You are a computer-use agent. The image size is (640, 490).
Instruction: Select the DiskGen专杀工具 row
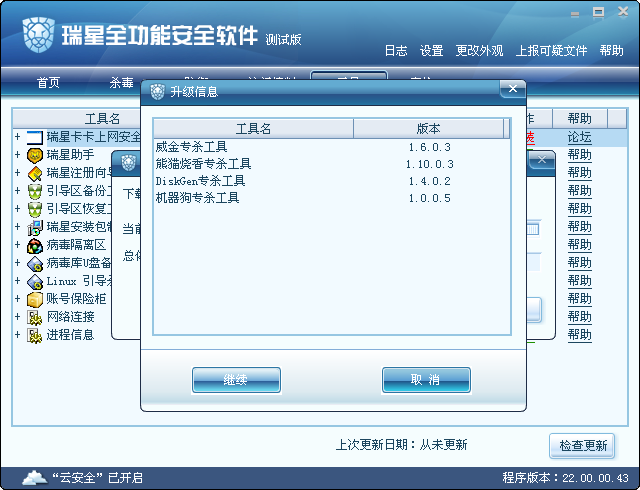pyautogui.click(x=331, y=181)
